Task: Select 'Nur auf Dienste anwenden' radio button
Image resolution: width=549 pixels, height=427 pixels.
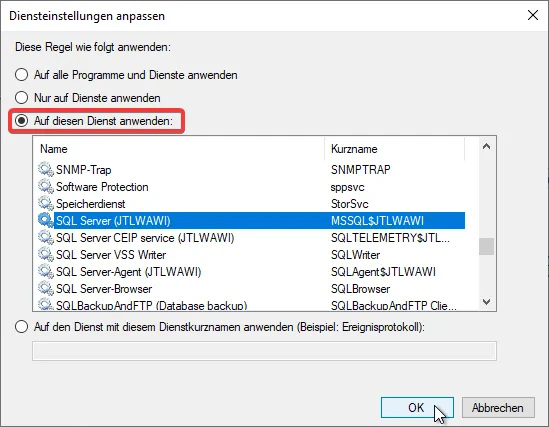Action: click(21, 98)
